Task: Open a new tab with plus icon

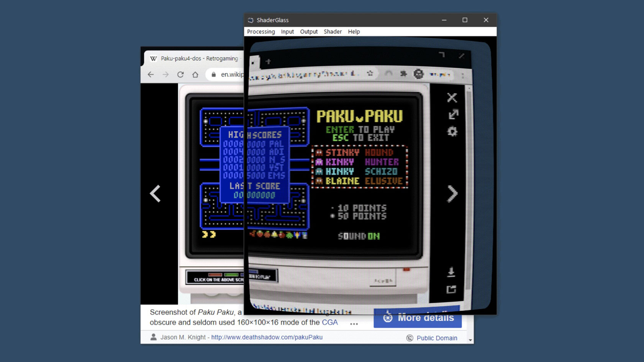Action: (x=268, y=61)
